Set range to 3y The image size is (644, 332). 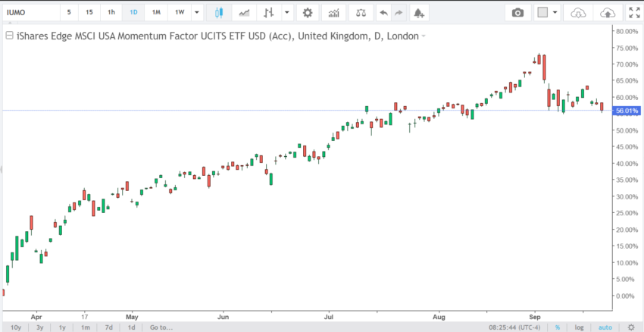(40, 327)
